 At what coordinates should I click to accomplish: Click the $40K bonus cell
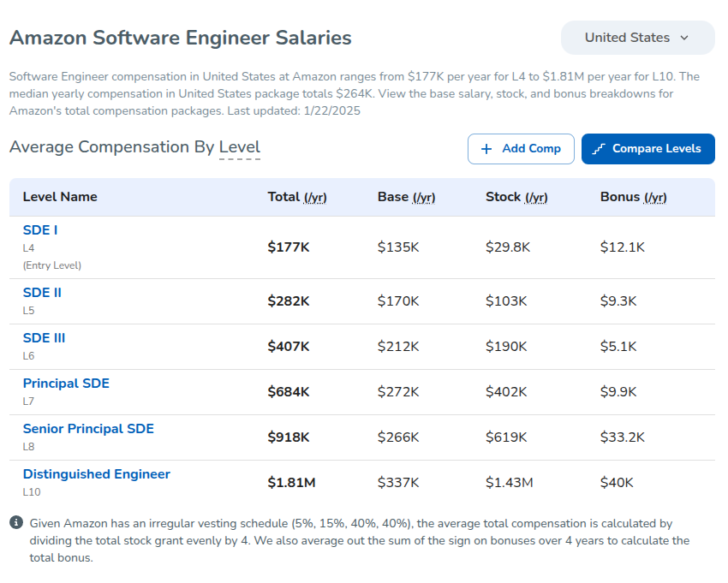click(x=617, y=483)
